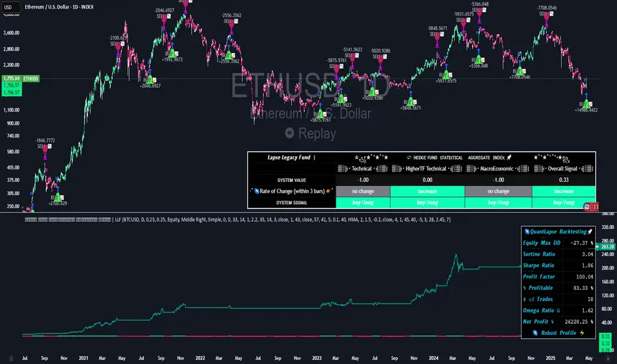Click the Rate of Change (within 3 bars) label
This screenshot has width=617, height=364.
pos(292,191)
